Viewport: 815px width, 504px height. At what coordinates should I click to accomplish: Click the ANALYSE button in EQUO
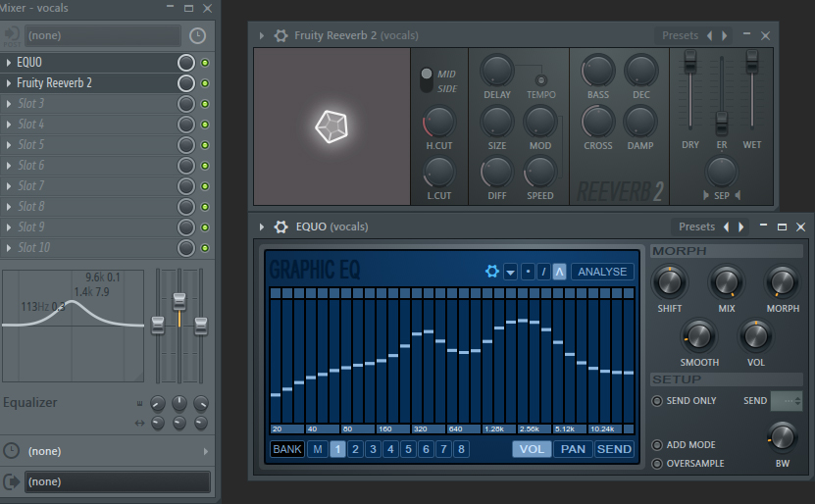(x=602, y=272)
